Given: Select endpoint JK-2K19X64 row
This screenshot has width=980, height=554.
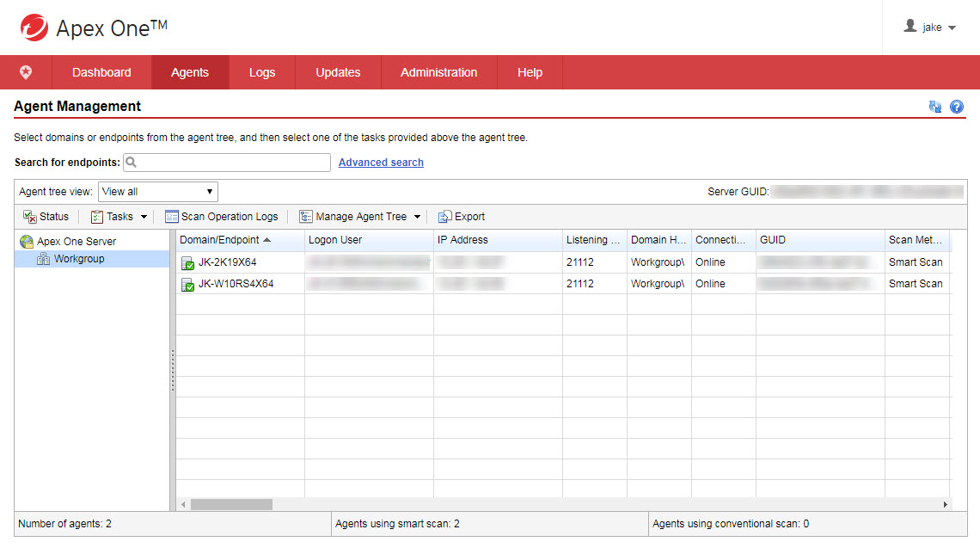Looking at the screenshot, I should pyautogui.click(x=227, y=262).
